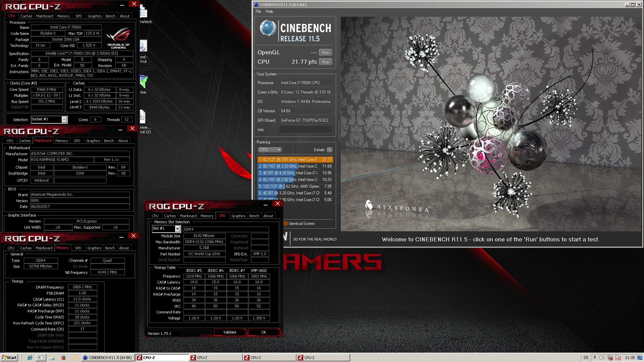Click the OK button in CPU-Z SPD window
The image size is (644, 362).
264,332
